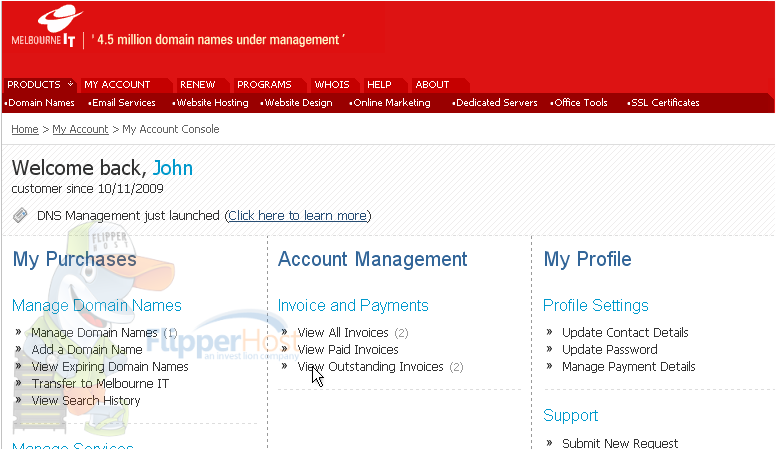Click the Home breadcrumb link
The height and width of the screenshot is (450, 776).
click(x=25, y=129)
